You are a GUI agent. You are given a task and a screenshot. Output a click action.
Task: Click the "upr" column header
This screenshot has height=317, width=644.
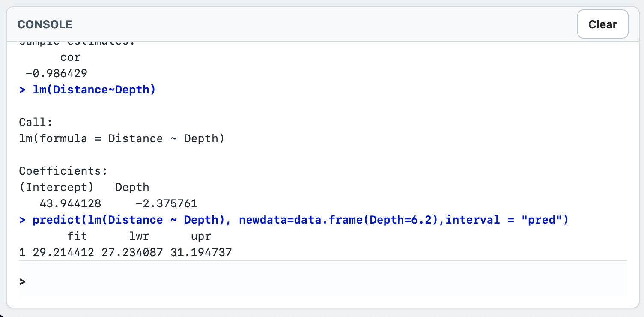point(201,236)
